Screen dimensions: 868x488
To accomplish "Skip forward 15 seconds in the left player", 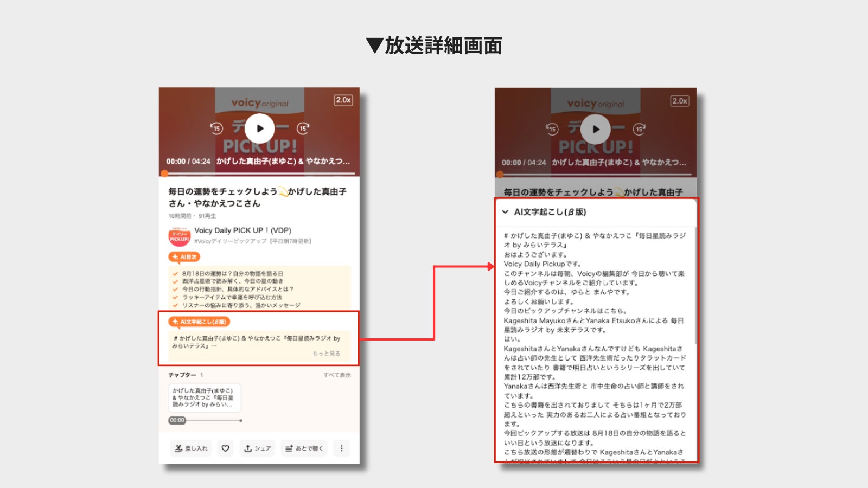I will click(x=303, y=129).
